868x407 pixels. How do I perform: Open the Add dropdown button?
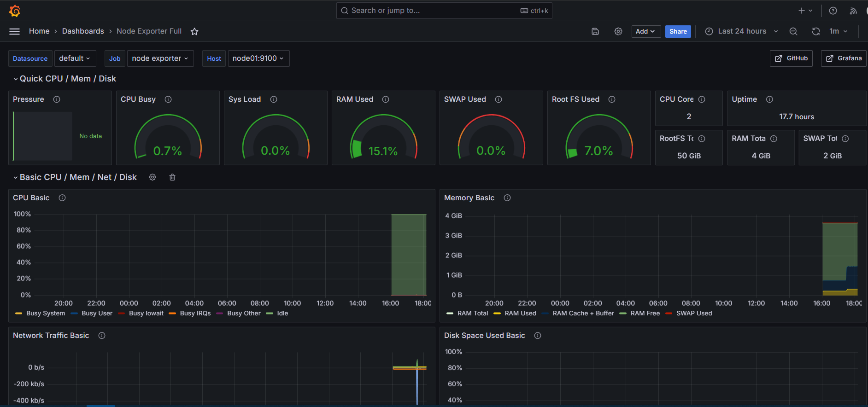pos(646,31)
